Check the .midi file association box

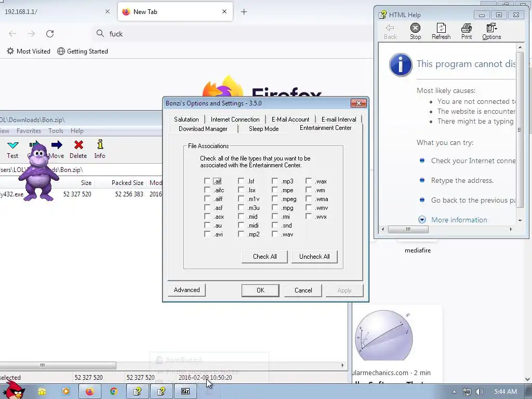241,225
